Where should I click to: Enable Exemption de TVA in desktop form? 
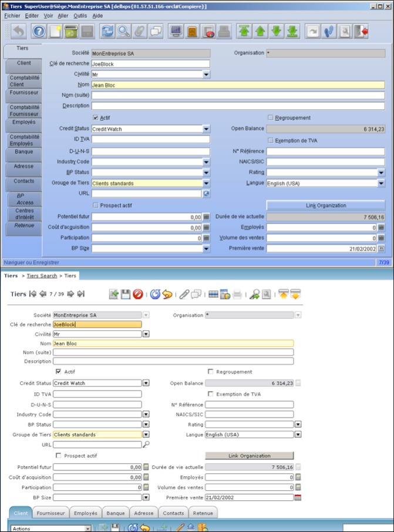pos(271,140)
